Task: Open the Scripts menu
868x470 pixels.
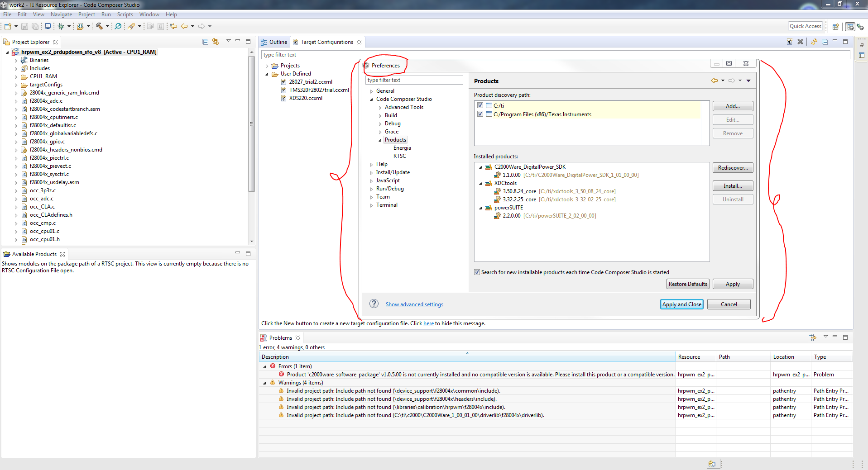Action: click(x=125, y=14)
